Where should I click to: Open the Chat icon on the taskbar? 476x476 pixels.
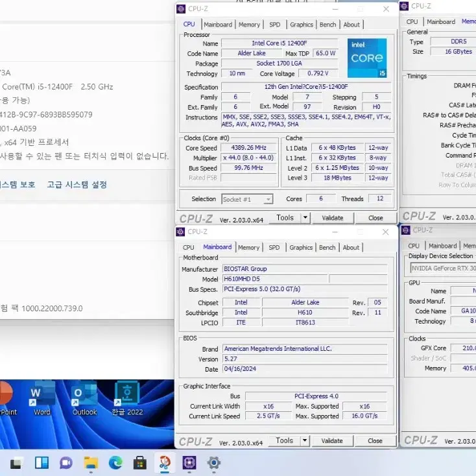click(66, 462)
